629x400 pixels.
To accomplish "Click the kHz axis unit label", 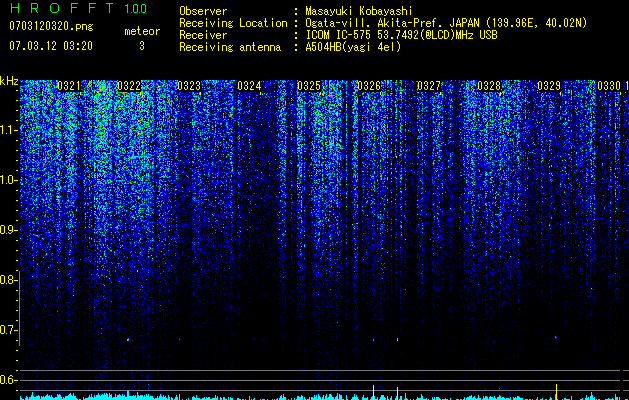I will 9,81.
